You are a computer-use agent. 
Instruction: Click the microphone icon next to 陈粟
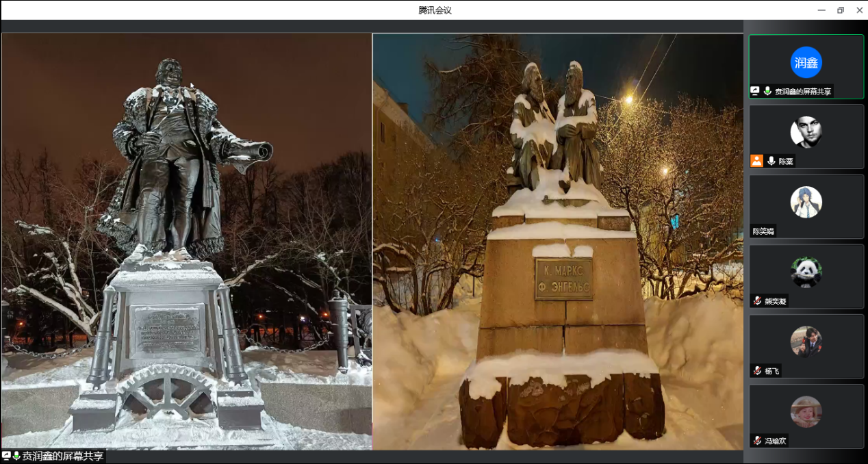click(x=771, y=161)
